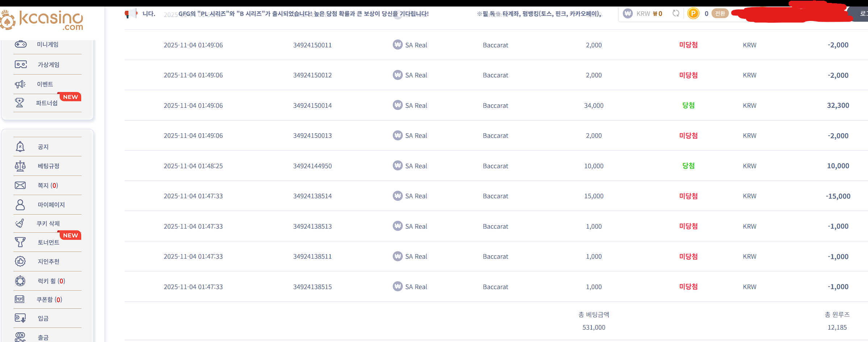Open the 토너먼트 menu item
Viewport: 868px width, 342px height.
pyautogui.click(x=49, y=242)
